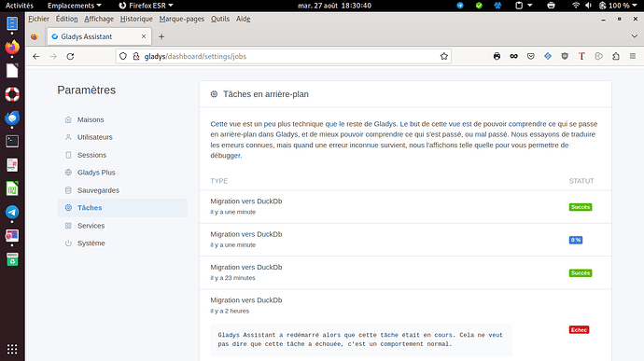Click the globe icon beside Gladys Plus

(x=68, y=173)
